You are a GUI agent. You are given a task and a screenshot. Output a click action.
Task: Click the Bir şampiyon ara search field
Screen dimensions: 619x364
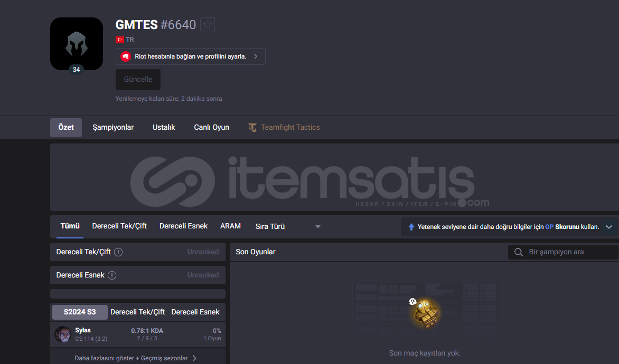pos(563,252)
